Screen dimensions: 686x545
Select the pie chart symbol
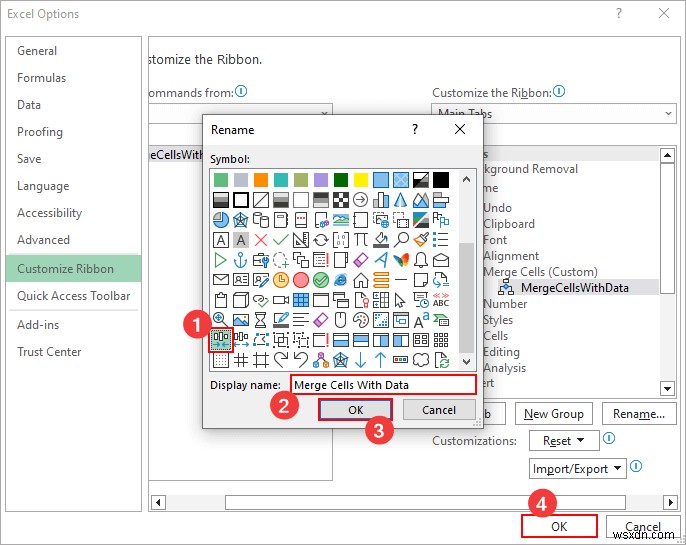[221, 220]
